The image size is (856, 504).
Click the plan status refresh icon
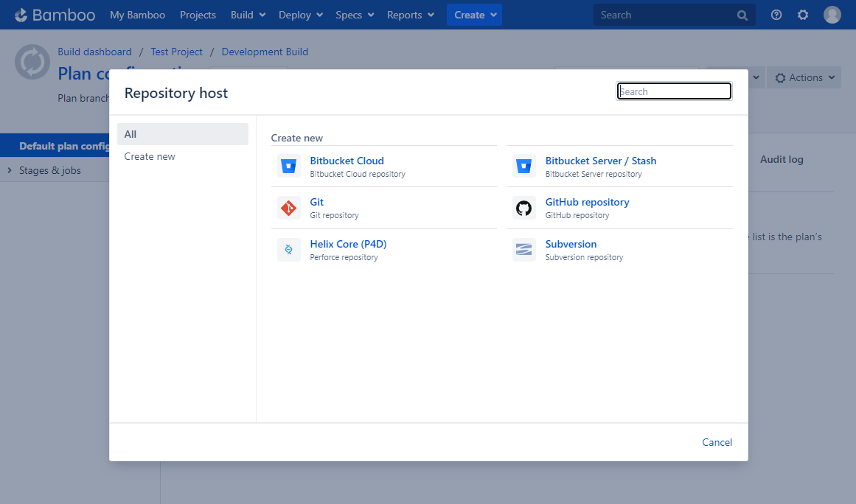[32, 62]
